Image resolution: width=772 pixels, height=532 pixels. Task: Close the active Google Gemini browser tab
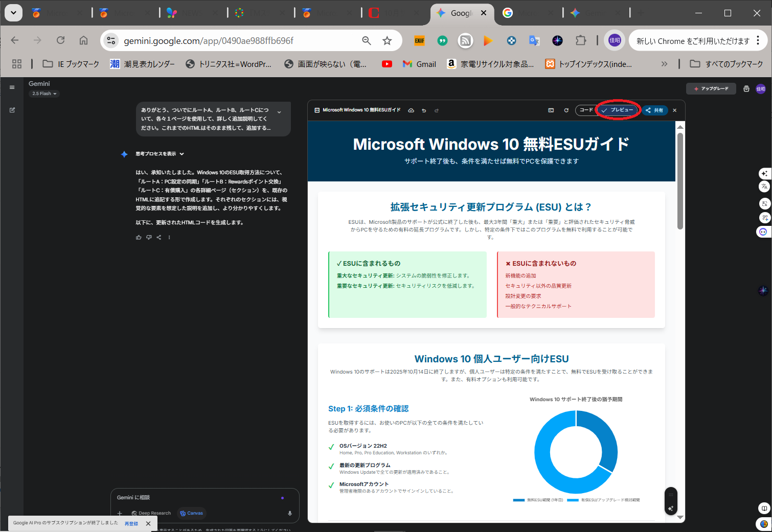click(484, 13)
